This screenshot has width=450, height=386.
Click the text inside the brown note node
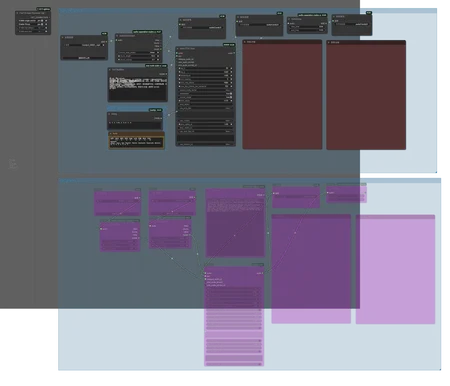pyautogui.click(x=136, y=142)
